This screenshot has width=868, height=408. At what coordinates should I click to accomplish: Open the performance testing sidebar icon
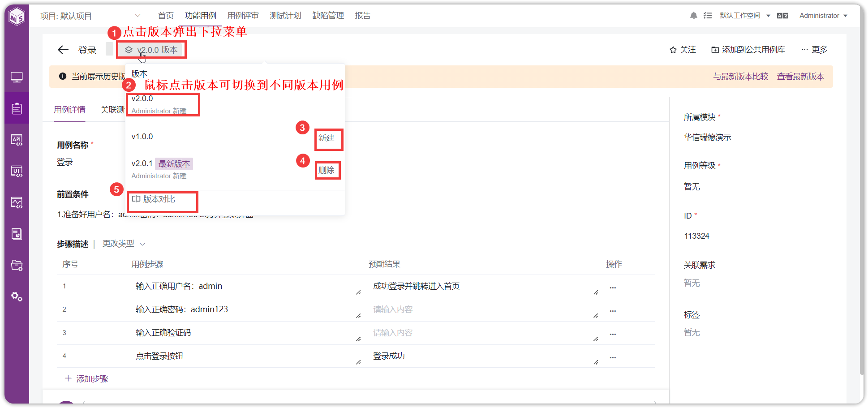(x=17, y=202)
